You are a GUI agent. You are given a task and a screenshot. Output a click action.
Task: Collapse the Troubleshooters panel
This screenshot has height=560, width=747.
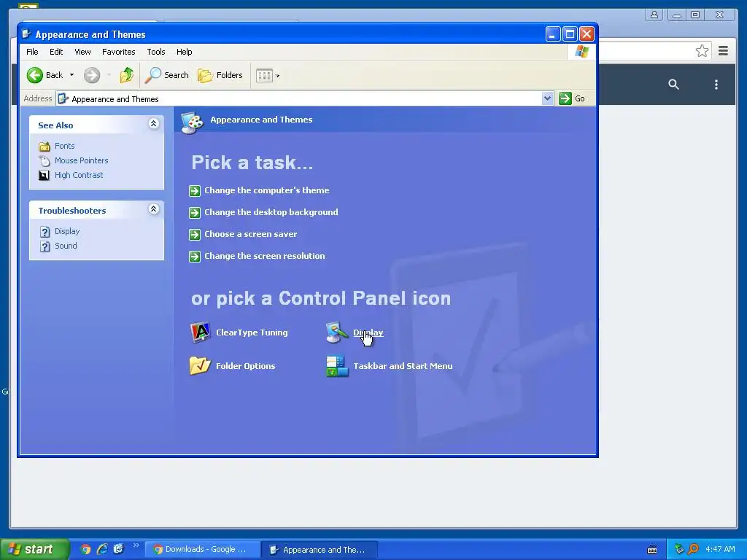(x=153, y=209)
